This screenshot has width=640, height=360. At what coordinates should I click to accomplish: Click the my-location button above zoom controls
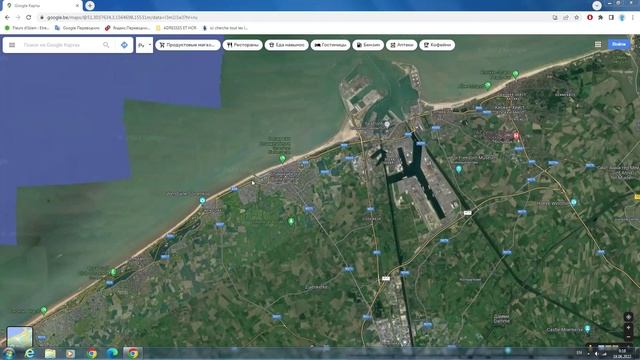pyautogui.click(x=629, y=317)
